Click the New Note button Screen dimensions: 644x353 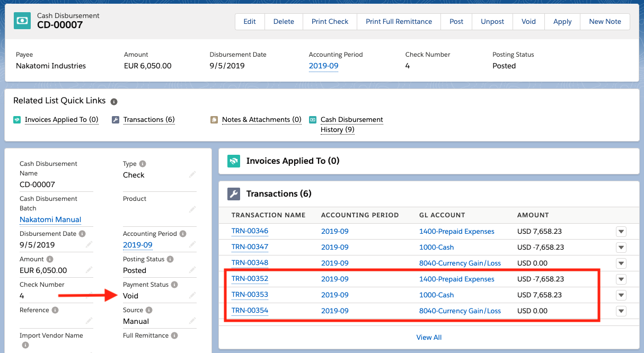(605, 22)
